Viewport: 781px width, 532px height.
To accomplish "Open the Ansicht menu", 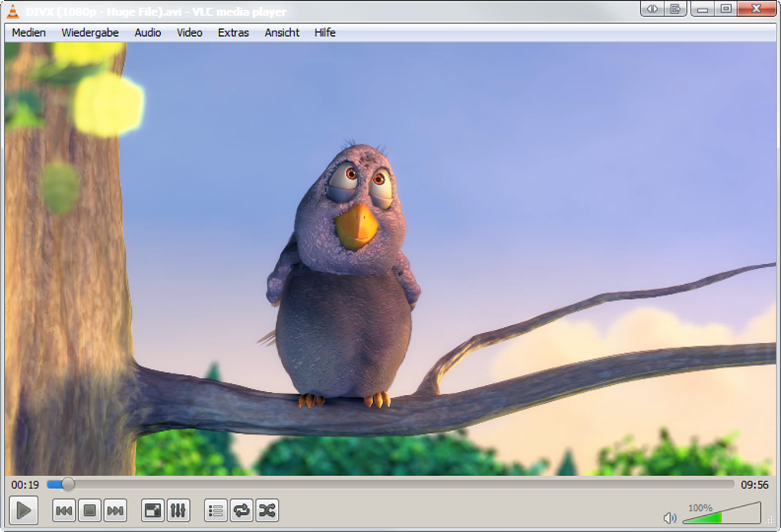I will (283, 33).
